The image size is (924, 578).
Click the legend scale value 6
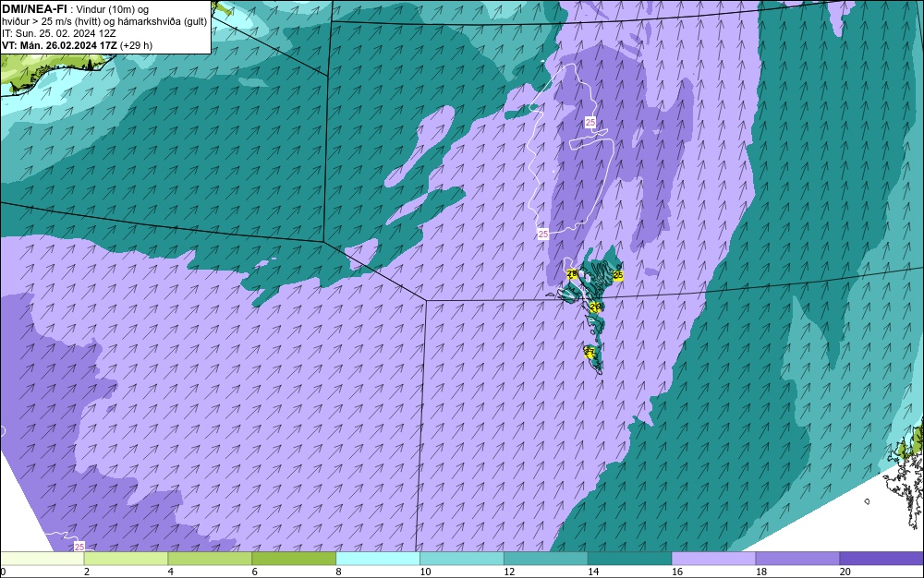tap(255, 572)
